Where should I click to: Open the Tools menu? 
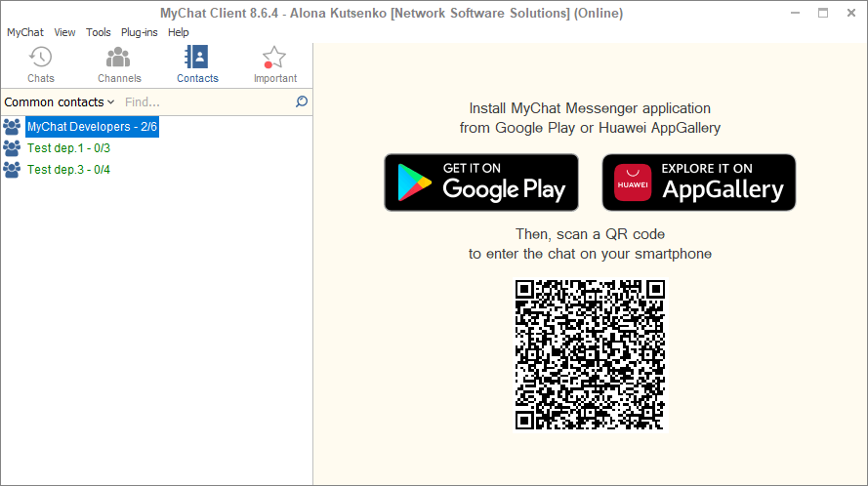tap(98, 32)
